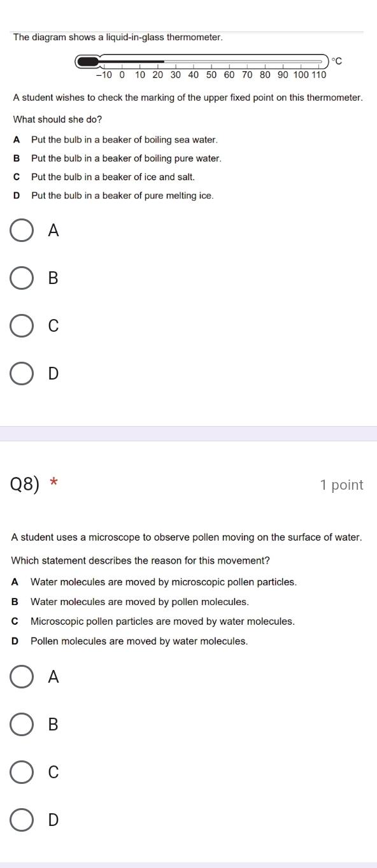Select answer B for question Q8
Image resolution: width=377 pixels, height=868 pixels.
click(21, 725)
